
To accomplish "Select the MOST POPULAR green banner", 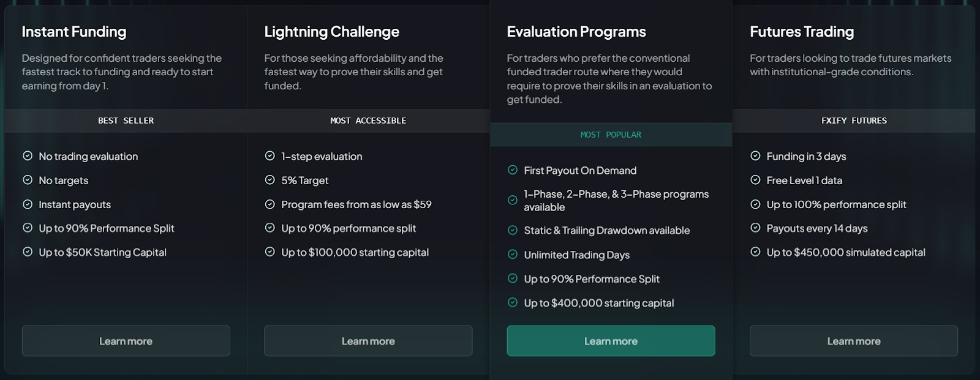I will click(611, 135).
